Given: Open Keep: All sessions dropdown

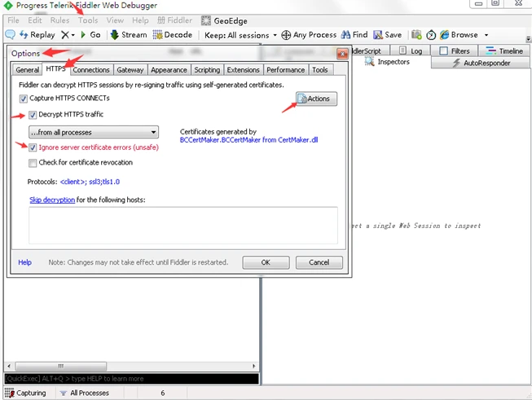Looking at the screenshot, I should point(240,35).
